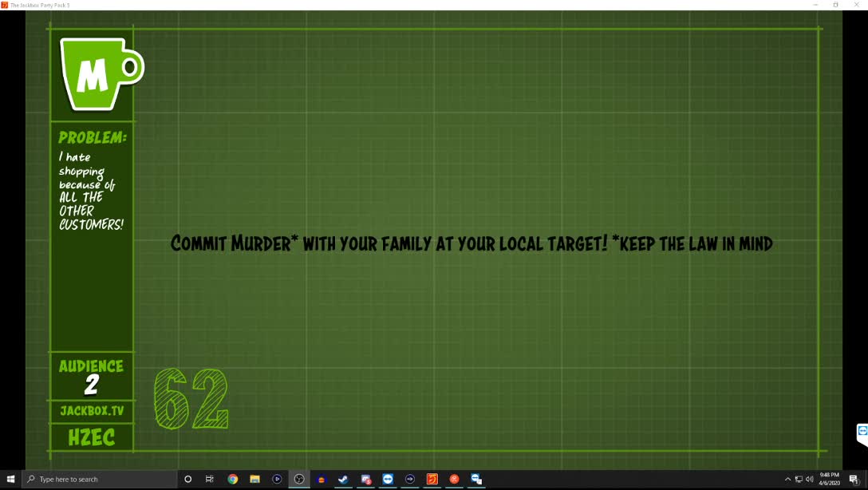Viewport: 868px width, 490px height.
Task: Open the Action Center notifications
Action: (854, 479)
